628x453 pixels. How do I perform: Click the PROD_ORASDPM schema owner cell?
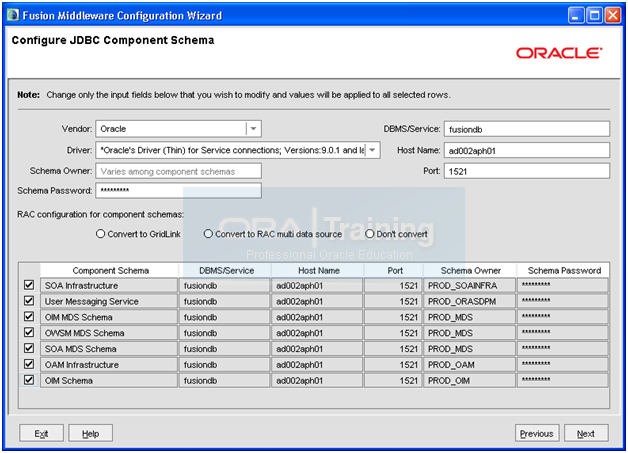coord(469,301)
